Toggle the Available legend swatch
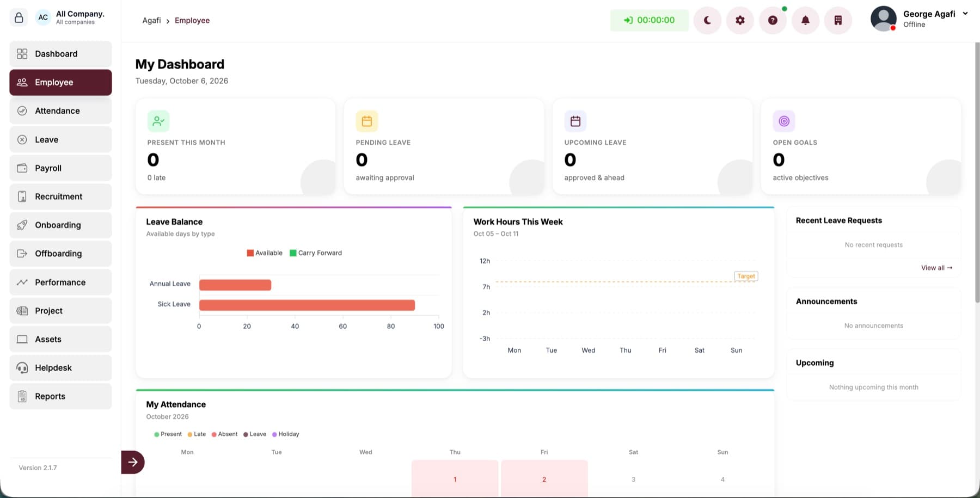Image resolution: width=980 pixels, height=498 pixels. [x=250, y=253]
